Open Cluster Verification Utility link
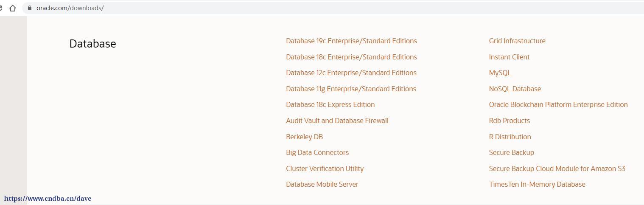Screen dimensions: 644x205 point(325,168)
